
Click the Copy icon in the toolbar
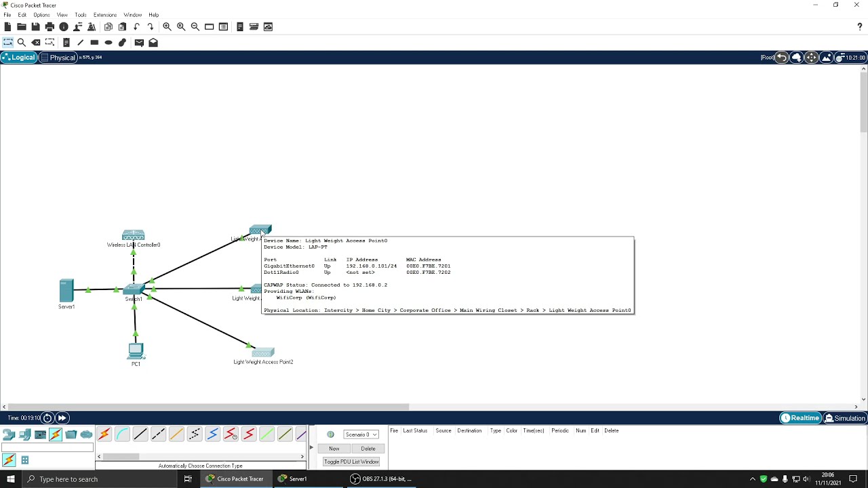pyautogui.click(x=108, y=26)
